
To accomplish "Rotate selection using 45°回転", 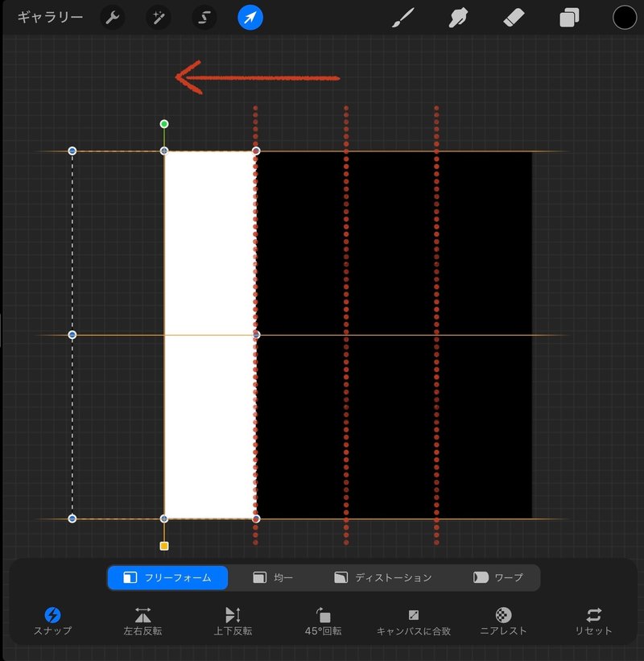I will click(324, 621).
